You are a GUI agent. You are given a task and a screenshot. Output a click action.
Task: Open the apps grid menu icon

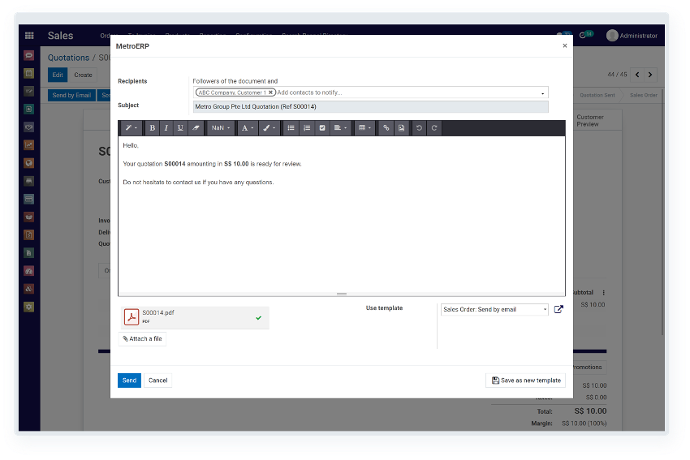click(29, 36)
